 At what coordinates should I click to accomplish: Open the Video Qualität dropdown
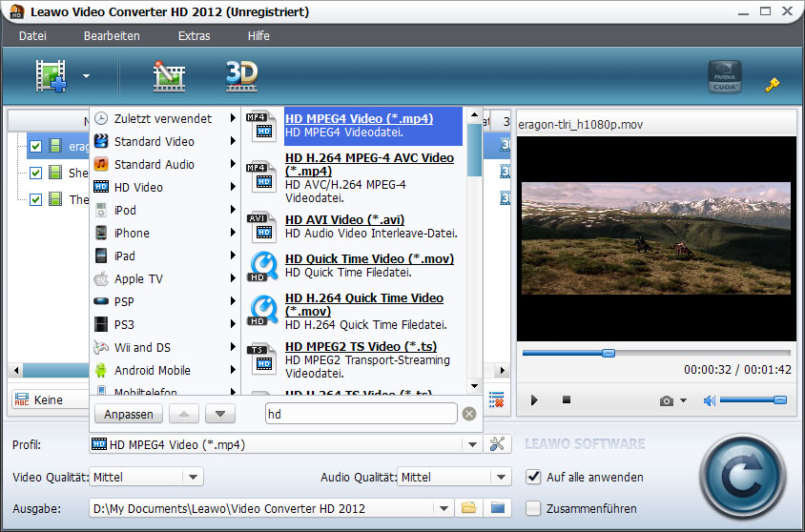point(193,477)
